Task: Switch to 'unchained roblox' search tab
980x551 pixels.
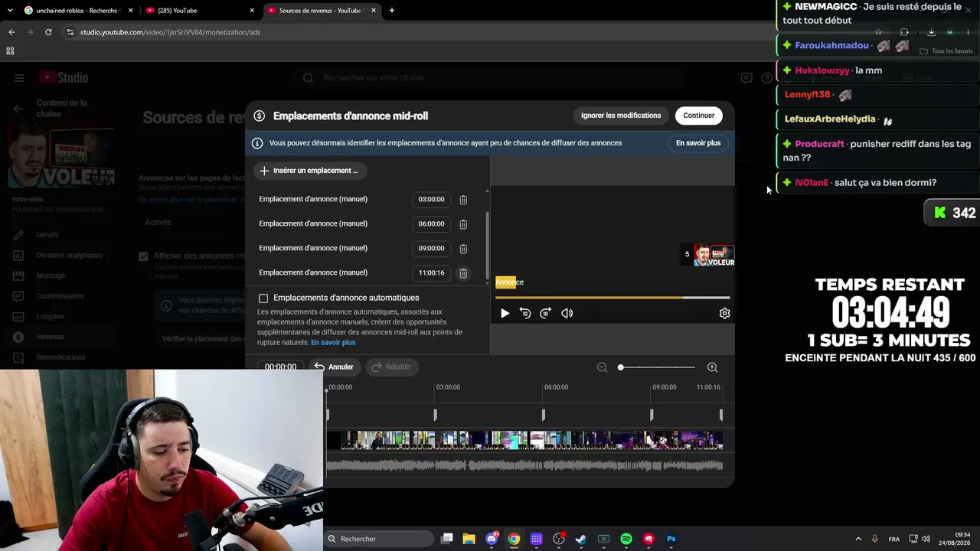Action: pos(79,11)
